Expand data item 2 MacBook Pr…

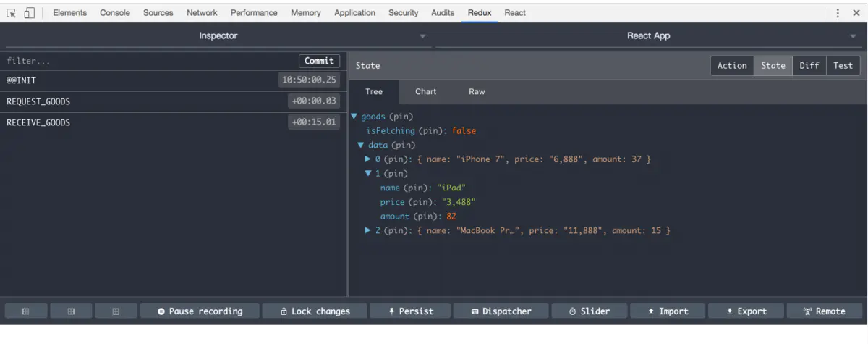tap(368, 231)
